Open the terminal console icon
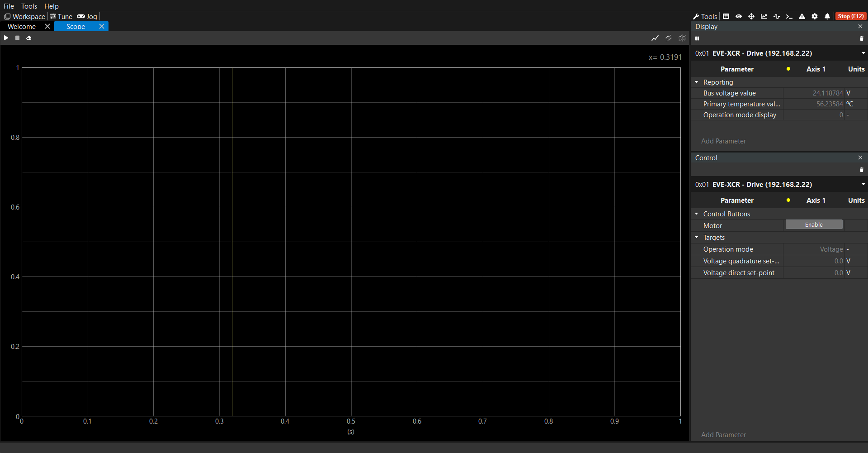Viewport: 868px width, 453px height. pyautogui.click(x=789, y=16)
